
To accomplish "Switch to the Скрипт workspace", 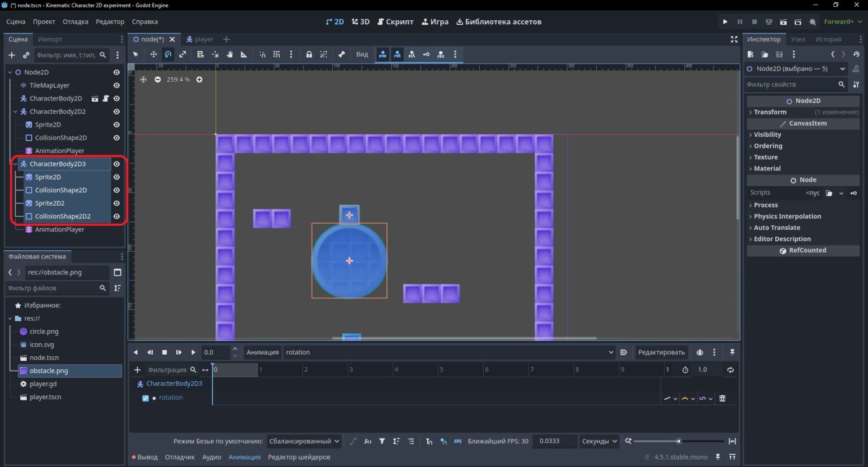I will coord(395,21).
